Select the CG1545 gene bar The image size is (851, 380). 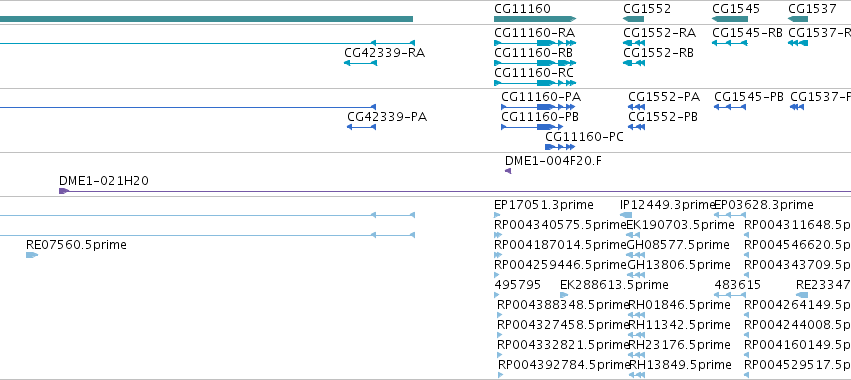(x=730, y=19)
